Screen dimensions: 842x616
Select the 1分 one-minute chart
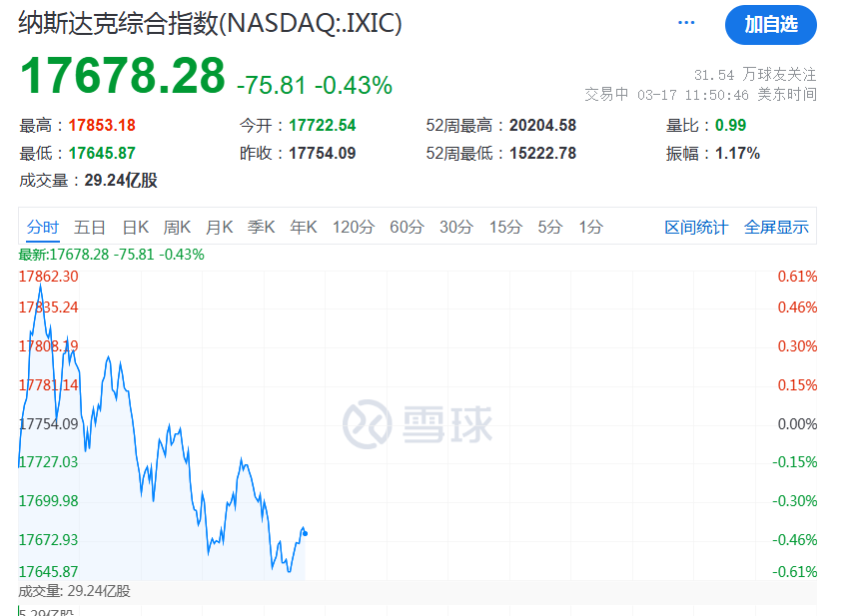pos(590,228)
